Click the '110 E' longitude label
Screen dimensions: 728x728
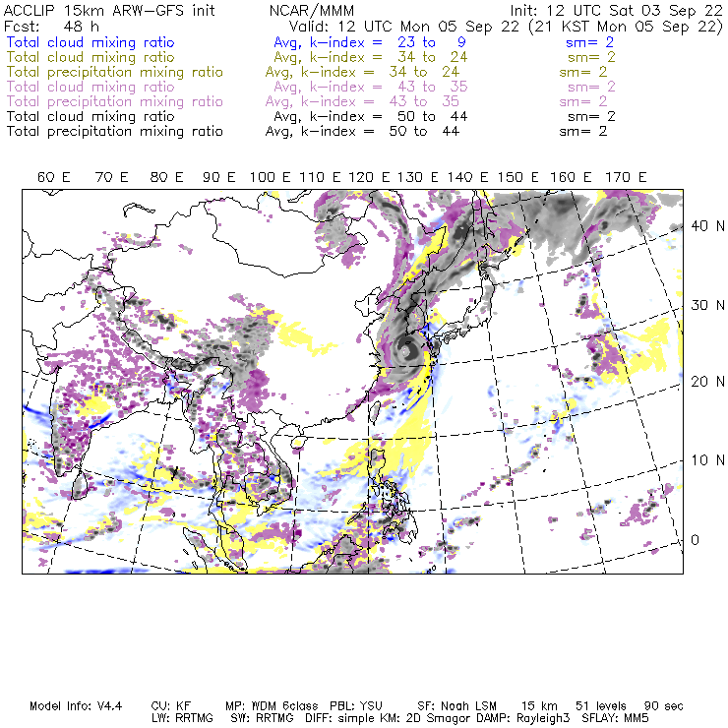320,177
